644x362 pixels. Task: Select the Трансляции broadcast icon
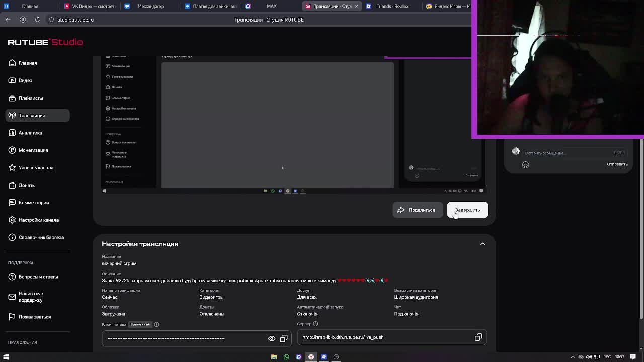(x=12, y=115)
